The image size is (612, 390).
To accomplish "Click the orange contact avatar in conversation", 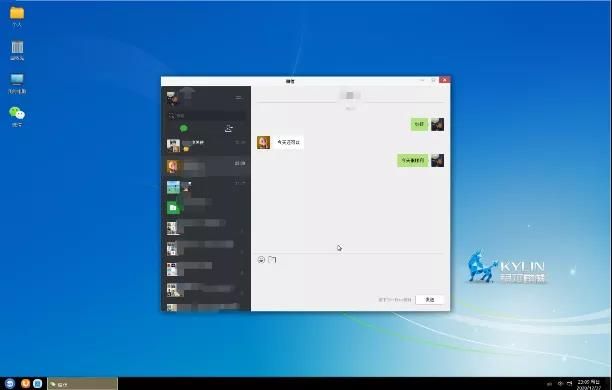I will pos(263,142).
